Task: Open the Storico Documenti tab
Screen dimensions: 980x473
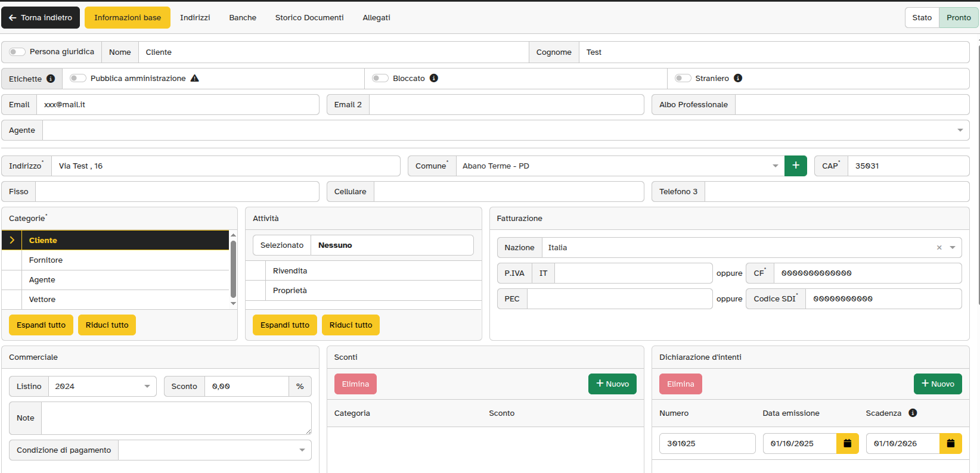Action: coord(309,18)
